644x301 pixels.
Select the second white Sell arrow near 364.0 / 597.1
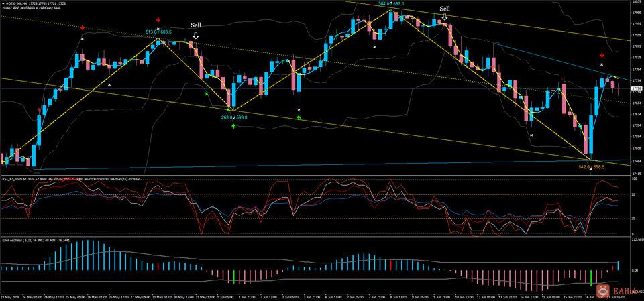[x=444, y=17]
